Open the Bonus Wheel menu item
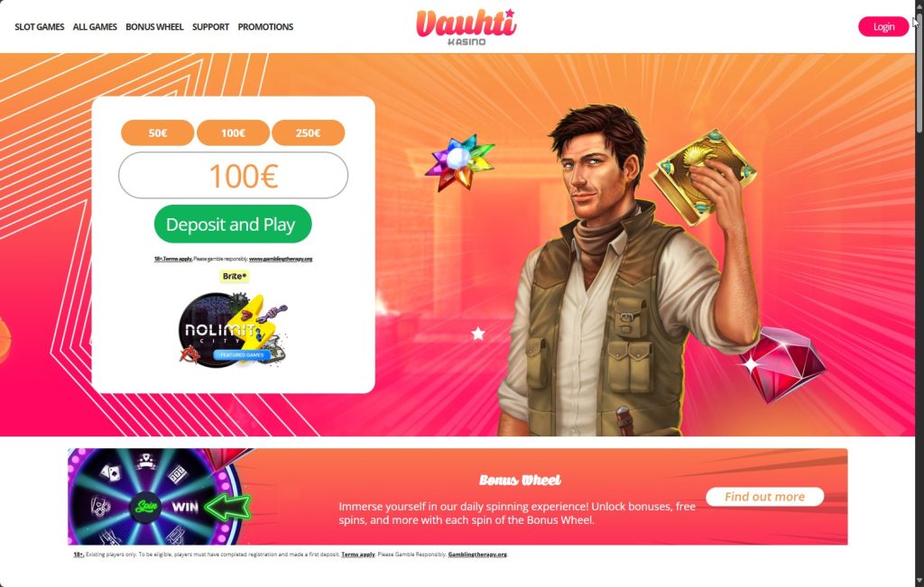Viewport: 924px width, 587px height. click(x=154, y=27)
